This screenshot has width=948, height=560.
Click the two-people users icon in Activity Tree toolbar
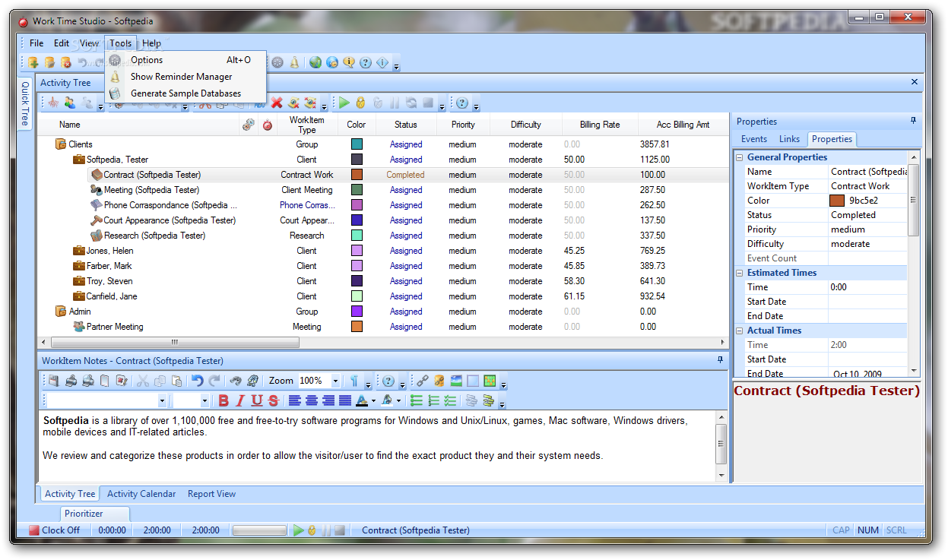(x=69, y=103)
